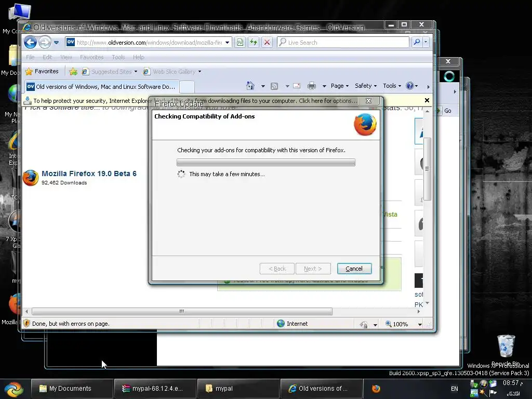Image resolution: width=532 pixels, height=399 pixels.
Task: Click the red Stop loading icon
Action: pos(267,43)
